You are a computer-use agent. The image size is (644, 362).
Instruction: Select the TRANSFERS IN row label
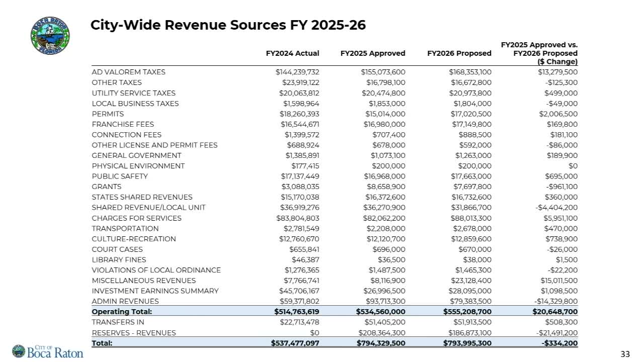[118, 322]
